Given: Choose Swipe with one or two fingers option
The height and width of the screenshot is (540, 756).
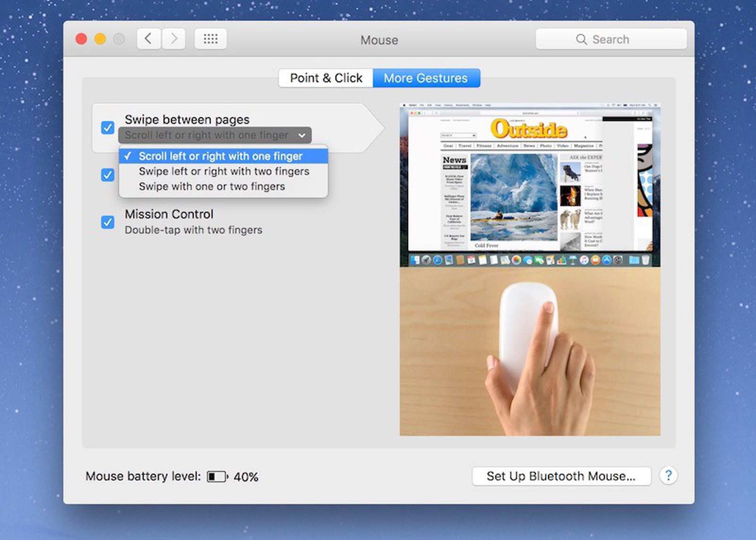Looking at the screenshot, I should pos(212,186).
